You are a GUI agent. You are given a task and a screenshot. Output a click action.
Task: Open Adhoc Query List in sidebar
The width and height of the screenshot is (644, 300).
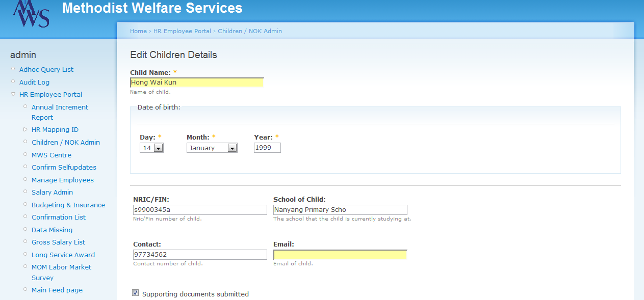point(46,69)
